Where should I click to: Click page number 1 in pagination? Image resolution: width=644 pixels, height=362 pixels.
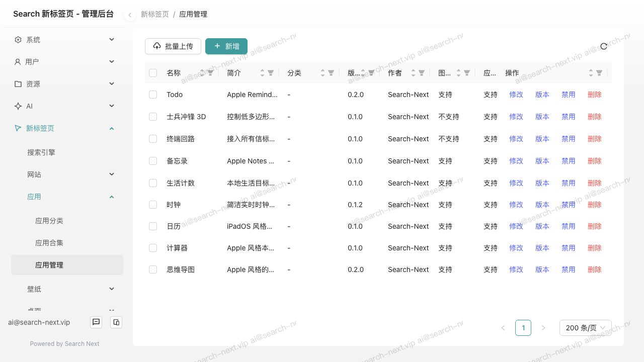coord(523,328)
